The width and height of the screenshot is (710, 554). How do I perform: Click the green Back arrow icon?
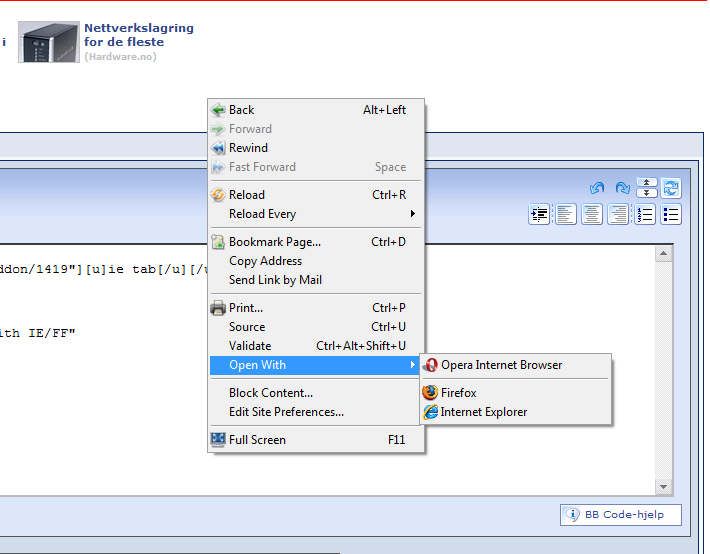pyautogui.click(x=218, y=110)
